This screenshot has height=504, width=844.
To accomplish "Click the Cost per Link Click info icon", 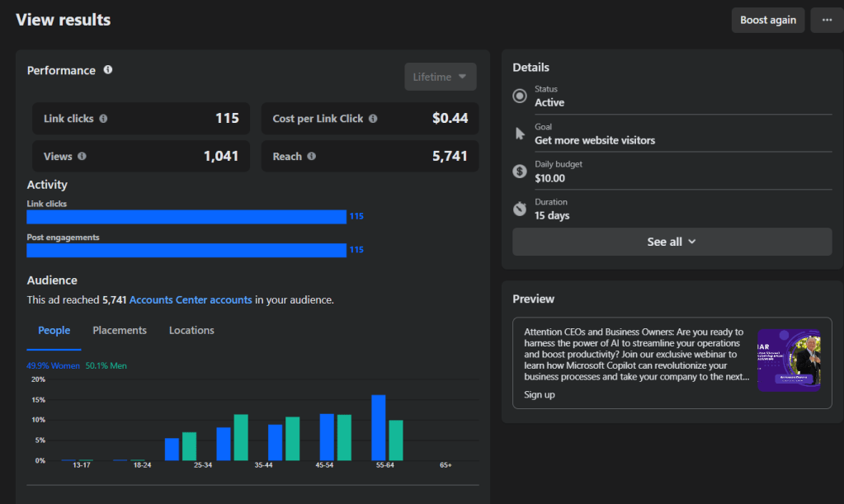I will 373,119.
